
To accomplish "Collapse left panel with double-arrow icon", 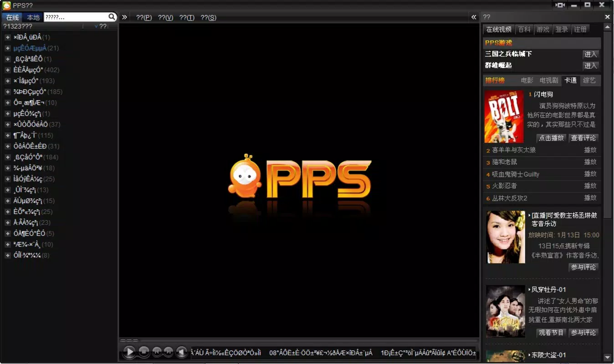I will click(124, 17).
